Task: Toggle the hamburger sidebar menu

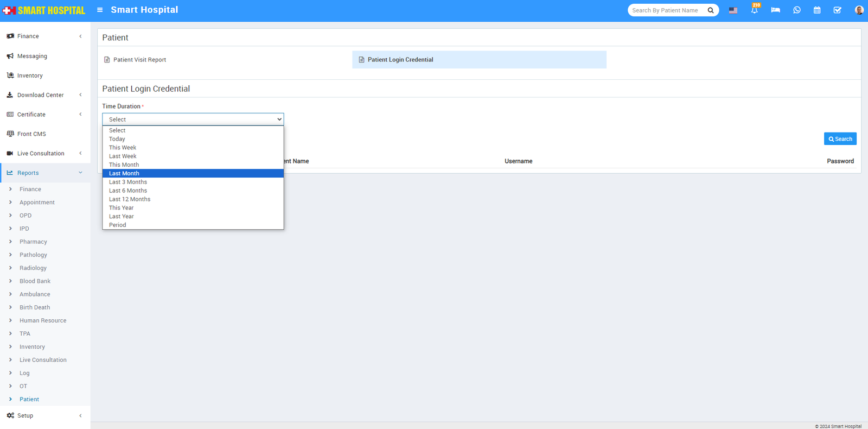Action: pyautogui.click(x=100, y=10)
